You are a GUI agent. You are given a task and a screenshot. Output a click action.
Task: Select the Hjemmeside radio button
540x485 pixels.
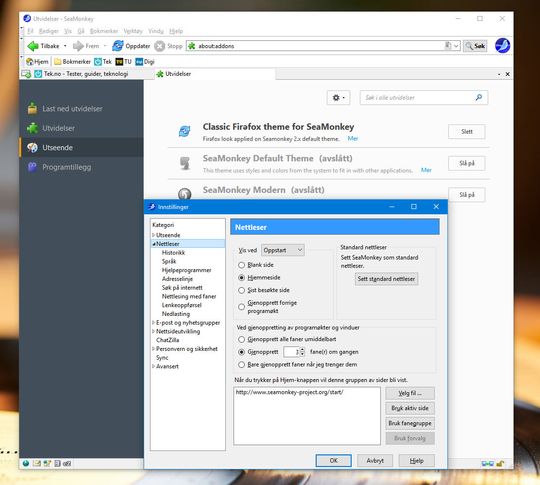pos(241,278)
